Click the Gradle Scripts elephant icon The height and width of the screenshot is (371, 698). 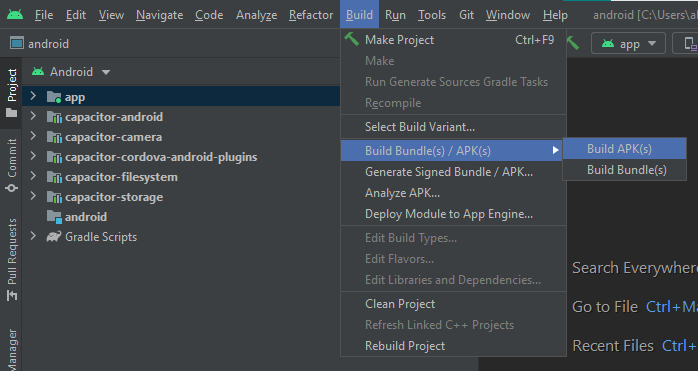pyautogui.click(x=54, y=236)
